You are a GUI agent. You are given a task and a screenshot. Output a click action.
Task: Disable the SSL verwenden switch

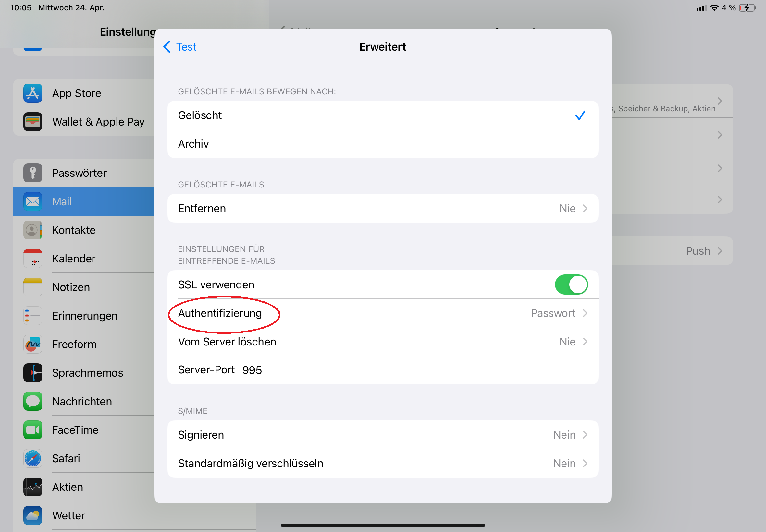coord(571,285)
